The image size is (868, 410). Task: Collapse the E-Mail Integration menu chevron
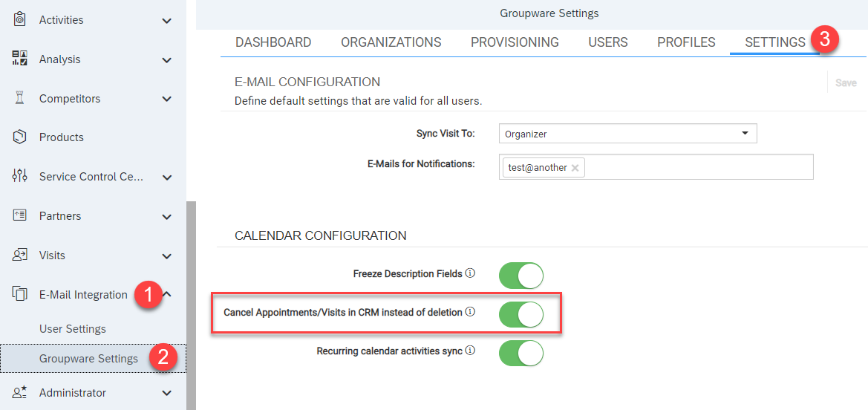168,295
